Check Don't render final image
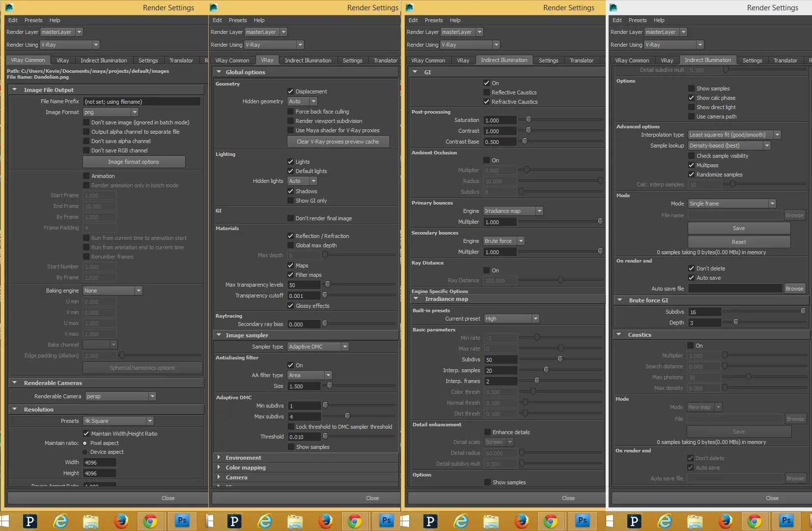Image resolution: width=812 pixels, height=531 pixels. click(290, 218)
